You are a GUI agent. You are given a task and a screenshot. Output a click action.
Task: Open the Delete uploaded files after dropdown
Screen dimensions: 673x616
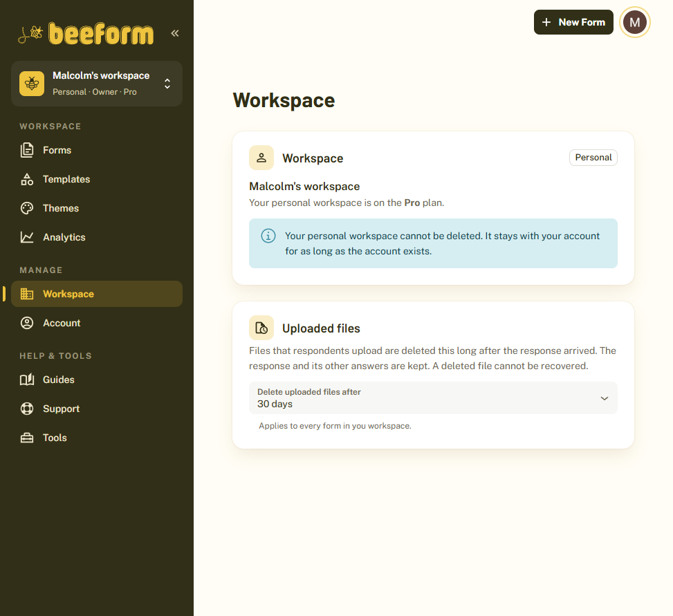point(433,398)
